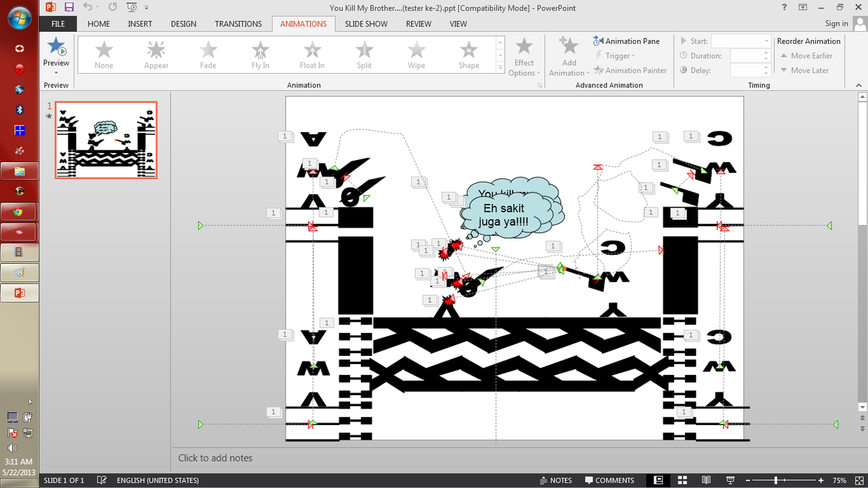868x488 pixels.
Task: Click the Duration input field
Action: 750,56
